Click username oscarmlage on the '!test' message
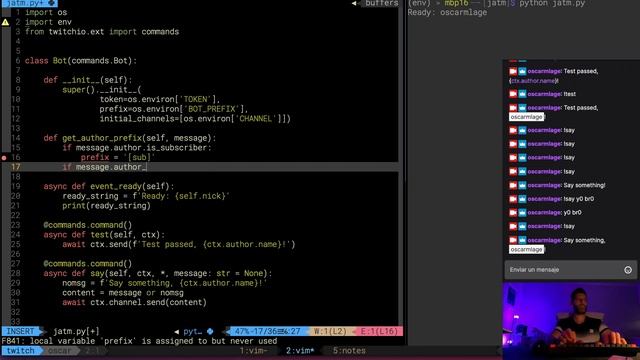 pos(544,94)
